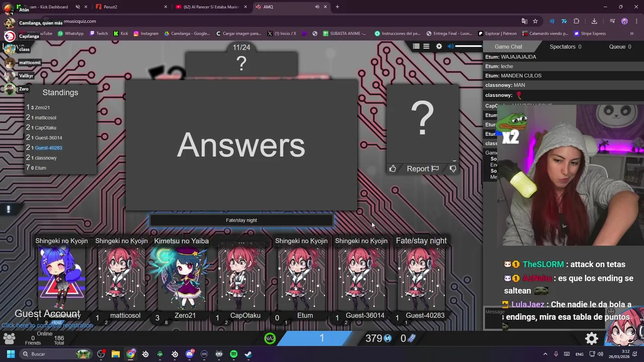Open media control icon in toolbar

(612, 21)
